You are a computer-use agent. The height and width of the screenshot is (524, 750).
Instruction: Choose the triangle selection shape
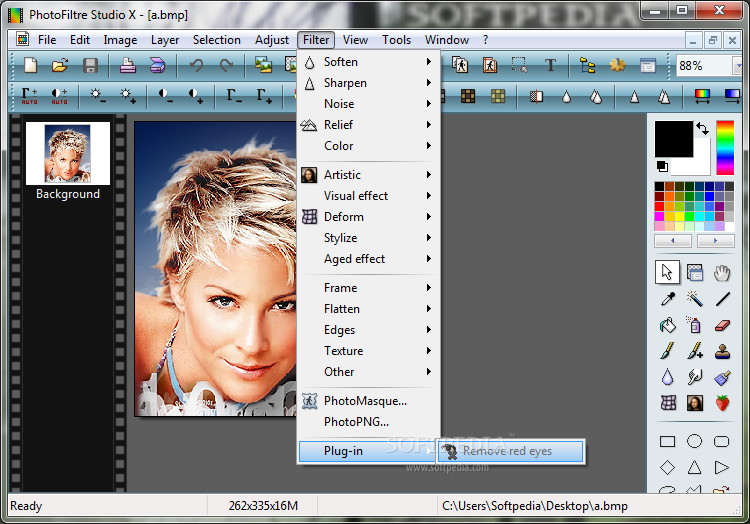point(695,467)
